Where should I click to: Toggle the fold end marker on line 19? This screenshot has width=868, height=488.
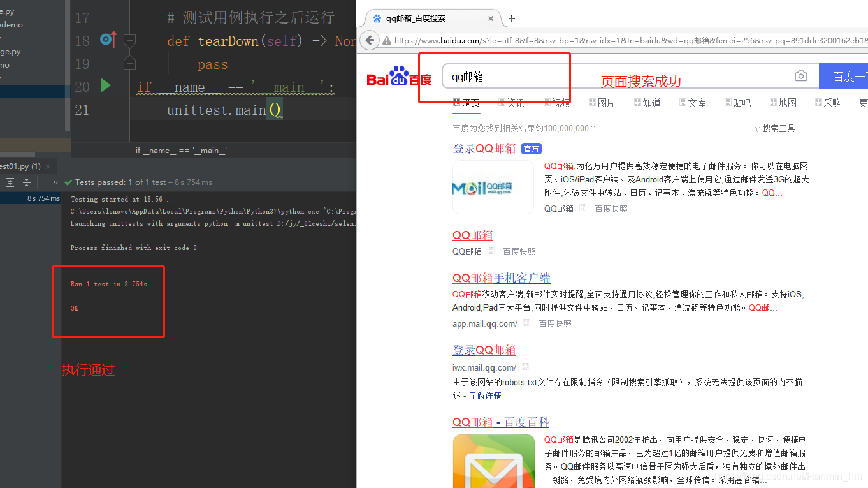pos(129,64)
